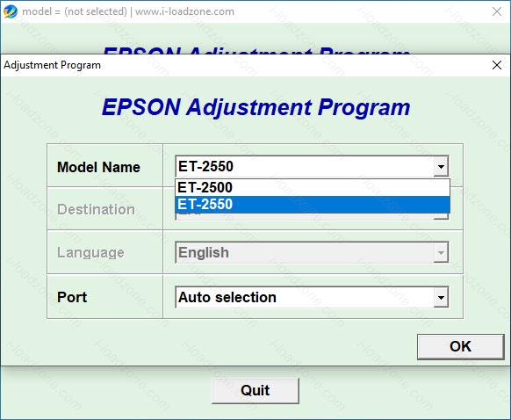Click the Model Name field showing ET-2550

pos(312,167)
